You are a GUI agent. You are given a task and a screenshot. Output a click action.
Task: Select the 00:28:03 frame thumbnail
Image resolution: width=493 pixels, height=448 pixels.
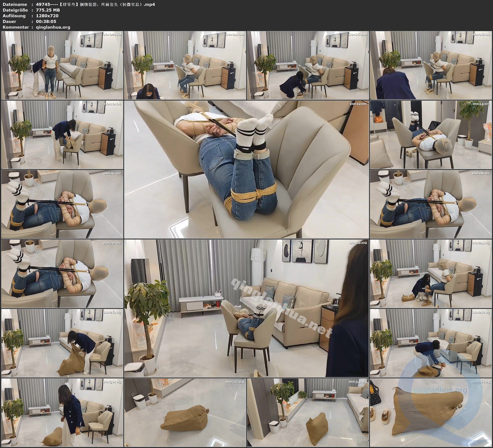(x=431, y=343)
